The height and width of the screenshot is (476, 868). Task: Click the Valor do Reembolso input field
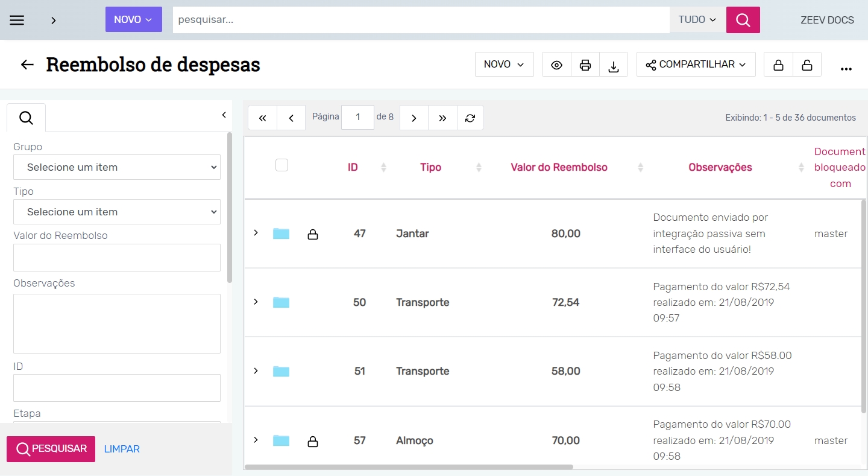click(x=117, y=258)
